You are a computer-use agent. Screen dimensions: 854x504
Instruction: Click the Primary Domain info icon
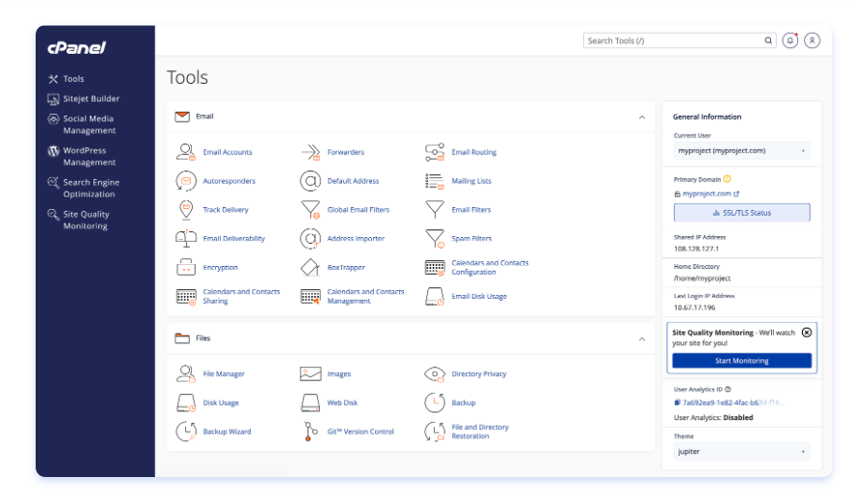pyautogui.click(x=727, y=179)
